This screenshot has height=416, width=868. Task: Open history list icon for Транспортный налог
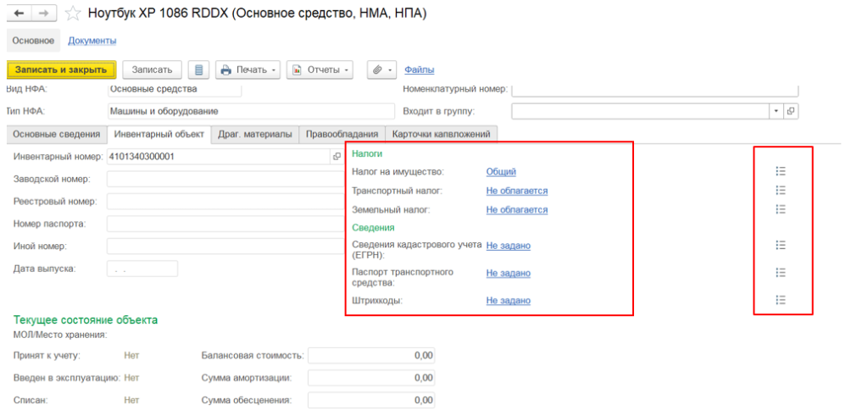pos(781,191)
